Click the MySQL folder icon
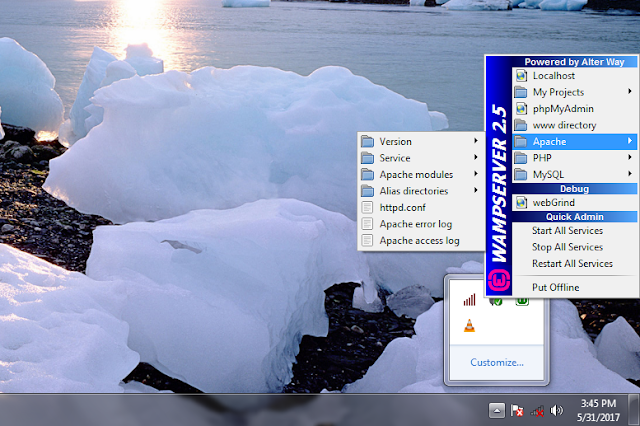Image resolution: width=640 pixels, height=426 pixels. point(521,175)
